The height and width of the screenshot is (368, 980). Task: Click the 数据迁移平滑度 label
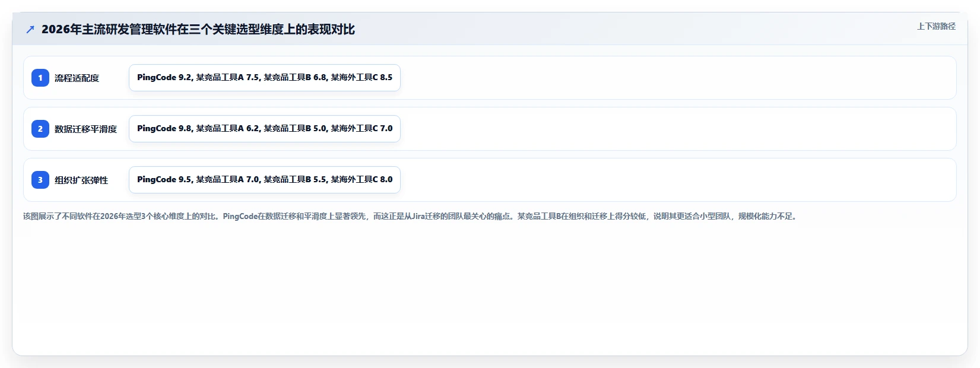click(x=85, y=129)
